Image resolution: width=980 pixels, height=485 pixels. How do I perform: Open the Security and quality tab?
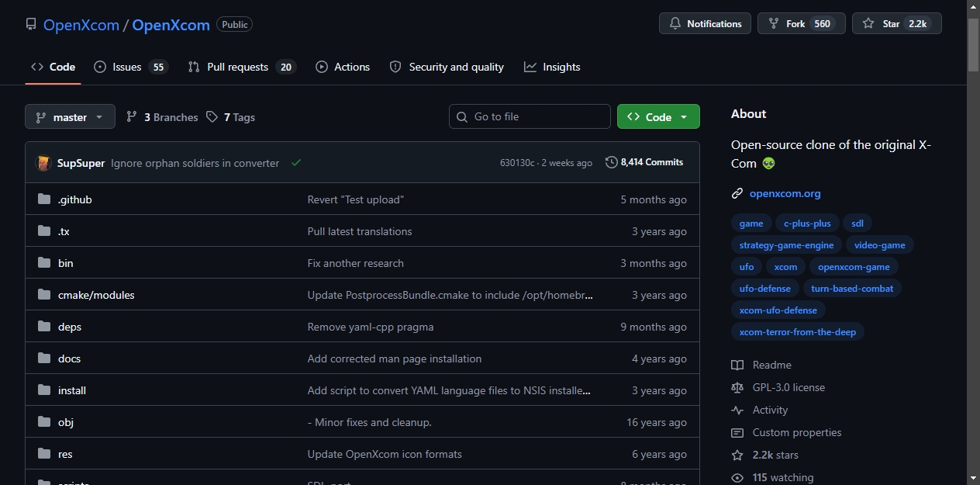pyautogui.click(x=447, y=67)
